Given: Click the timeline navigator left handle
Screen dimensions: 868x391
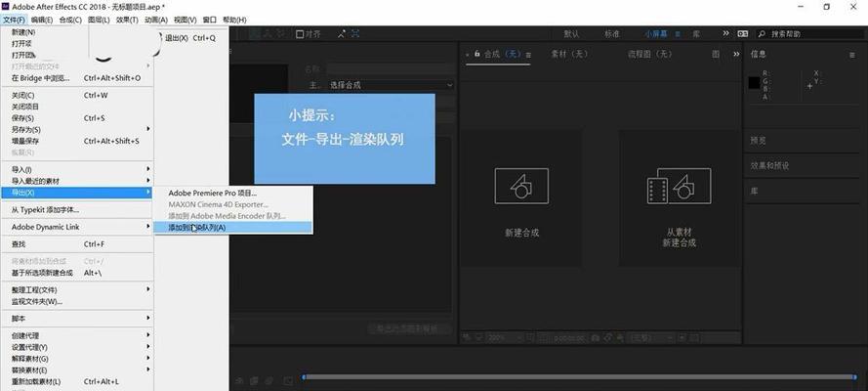Looking at the screenshot, I should click(304, 377).
